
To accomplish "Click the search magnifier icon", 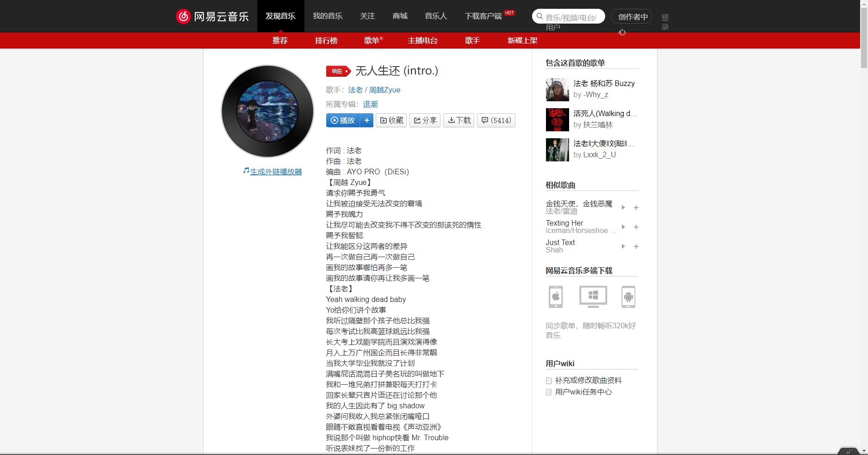I will pyautogui.click(x=539, y=16).
